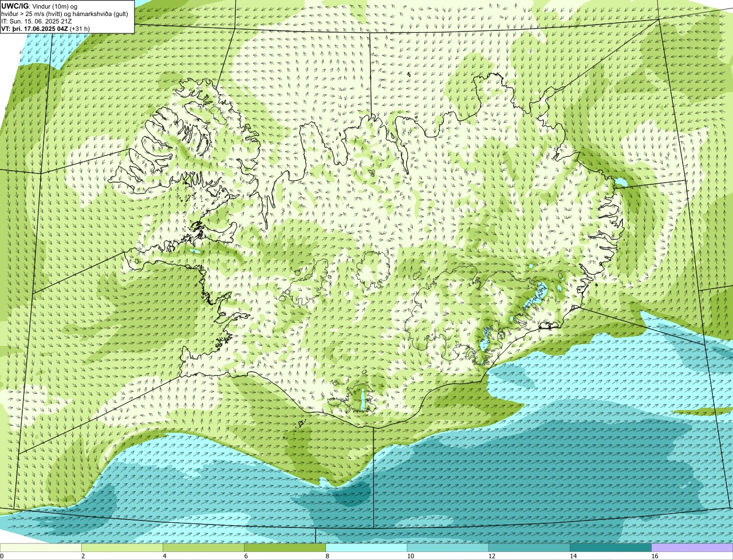733x560 pixels.
Task: Click the 'IT: Sun. 15. 06. 2025 21Z' line
Action: pyautogui.click(x=37, y=21)
